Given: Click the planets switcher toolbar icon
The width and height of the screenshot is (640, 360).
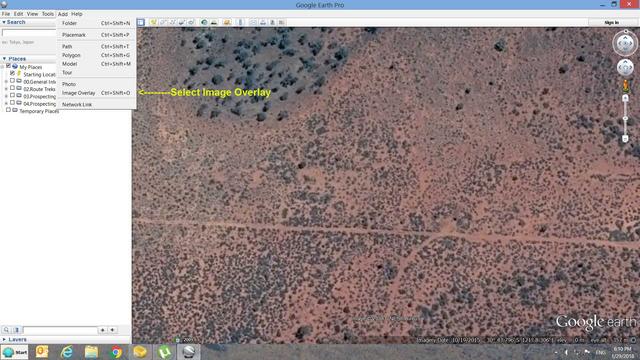Looking at the screenshot, I should point(227,22).
